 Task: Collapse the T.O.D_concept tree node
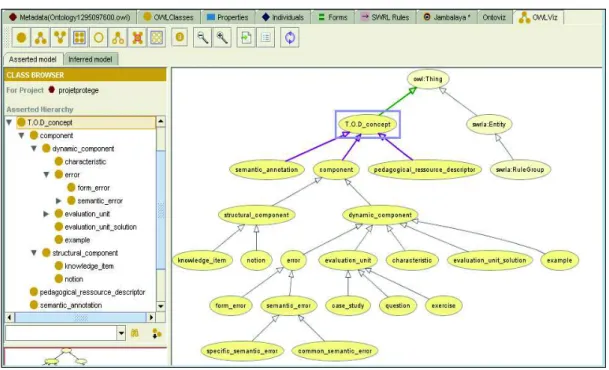[x=9, y=122]
